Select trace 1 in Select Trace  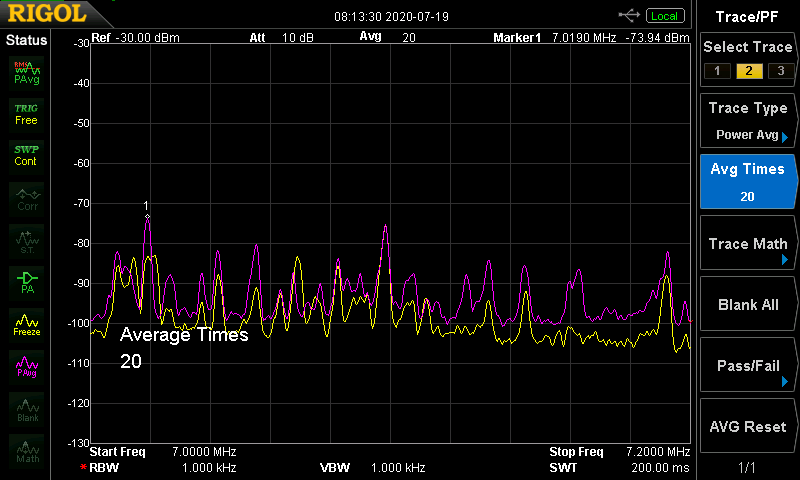pyautogui.click(x=717, y=71)
